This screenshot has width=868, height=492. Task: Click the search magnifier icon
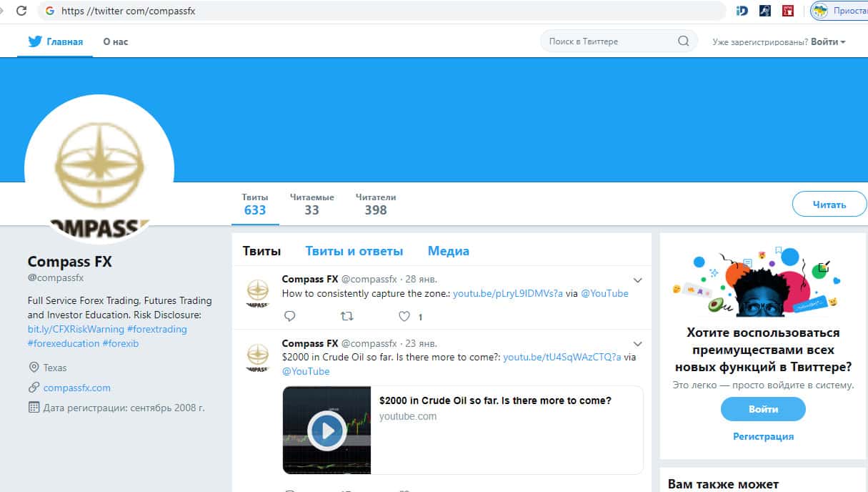(x=683, y=41)
